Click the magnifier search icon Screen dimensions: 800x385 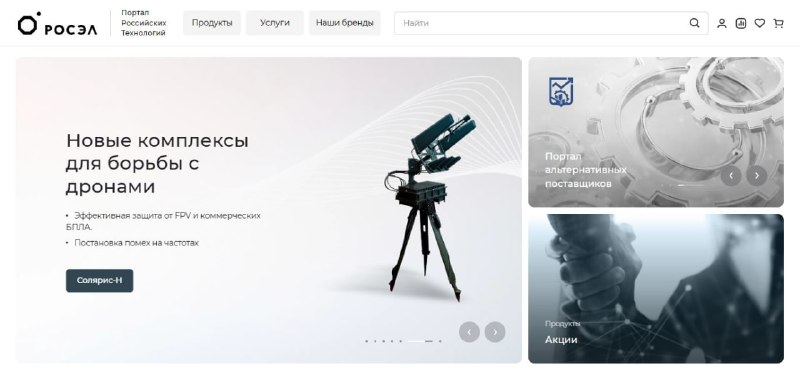(694, 23)
